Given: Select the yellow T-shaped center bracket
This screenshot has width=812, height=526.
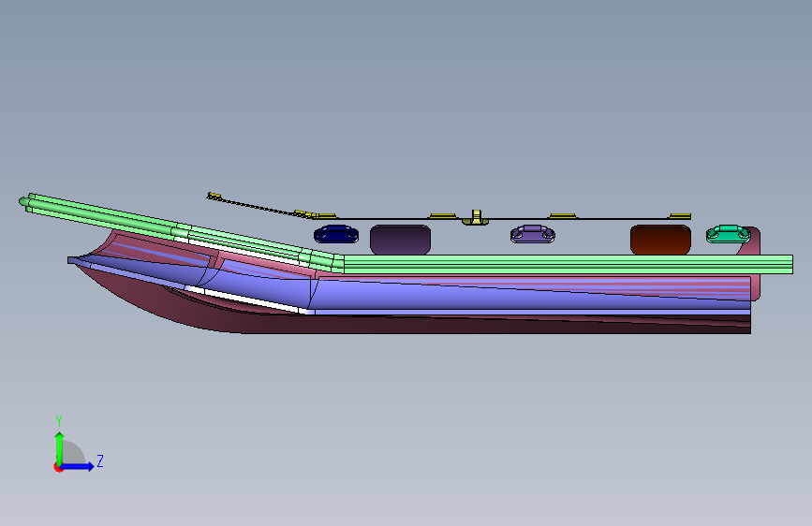Looking at the screenshot, I should click(476, 217).
